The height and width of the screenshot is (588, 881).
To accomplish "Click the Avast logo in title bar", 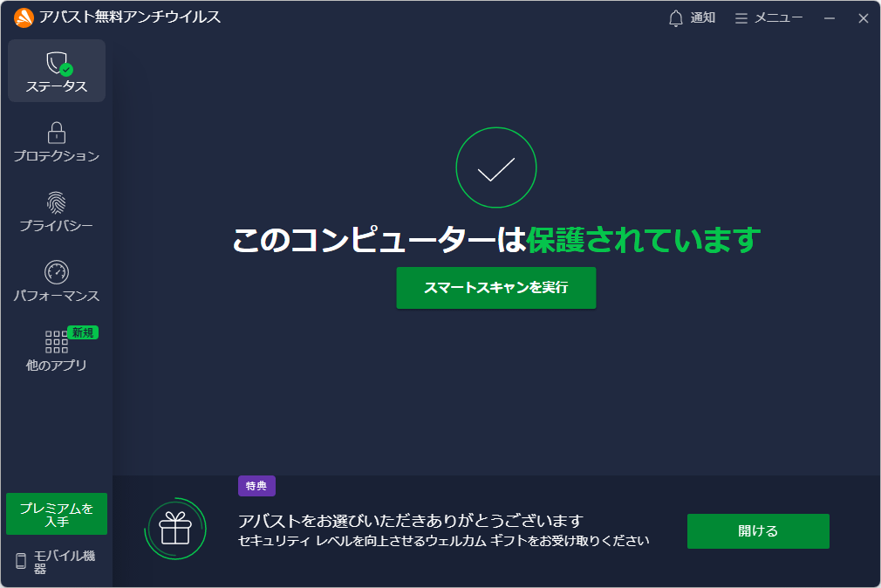I will [24, 17].
